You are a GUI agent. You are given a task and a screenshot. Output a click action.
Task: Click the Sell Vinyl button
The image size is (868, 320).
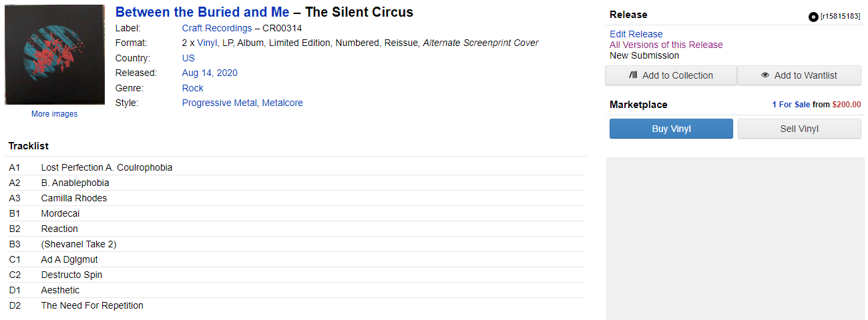click(x=799, y=129)
